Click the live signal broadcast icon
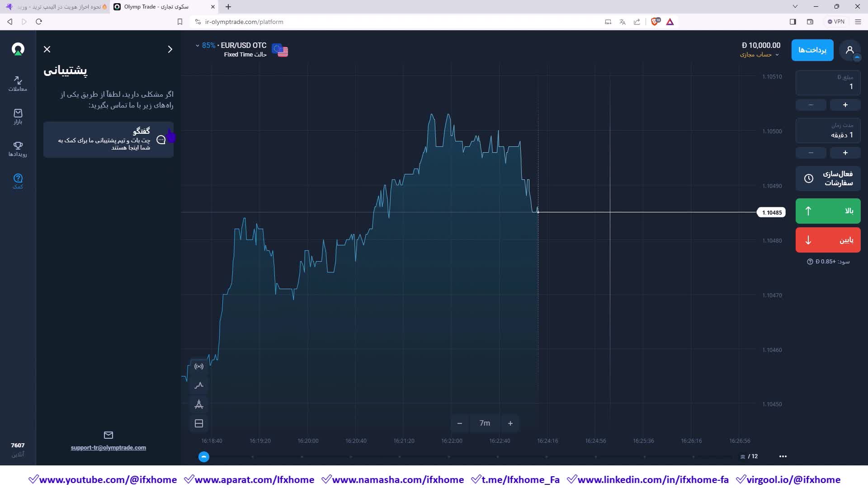 pyautogui.click(x=199, y=366)
